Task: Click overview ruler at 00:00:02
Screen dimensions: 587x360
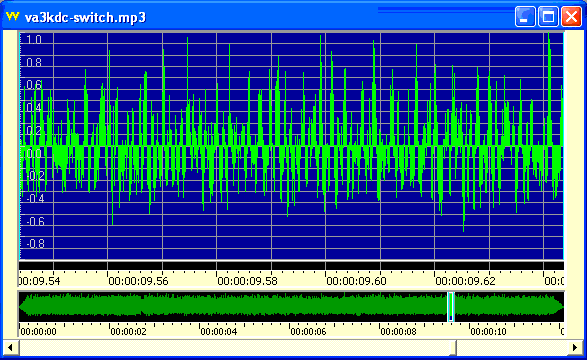Action: tap(128, 332)
